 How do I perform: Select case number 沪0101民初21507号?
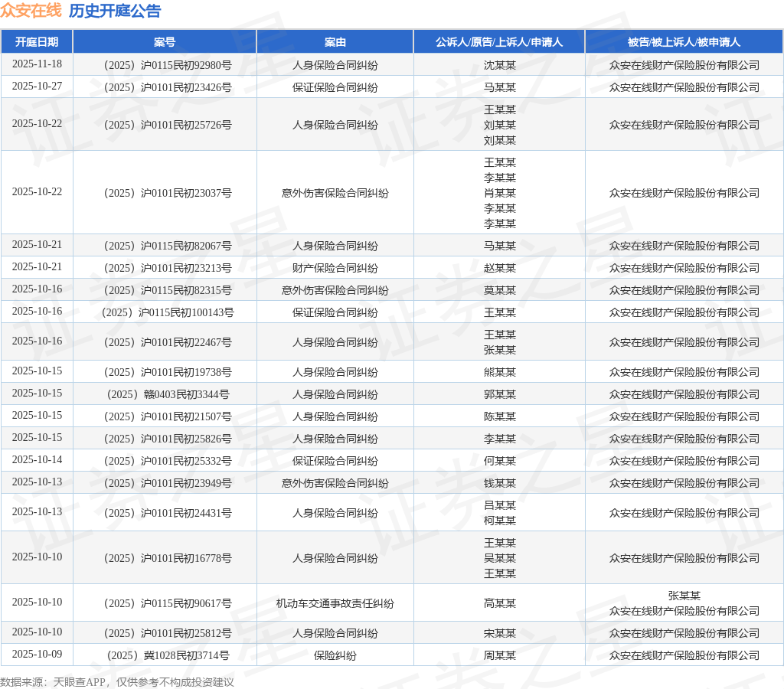168,416
